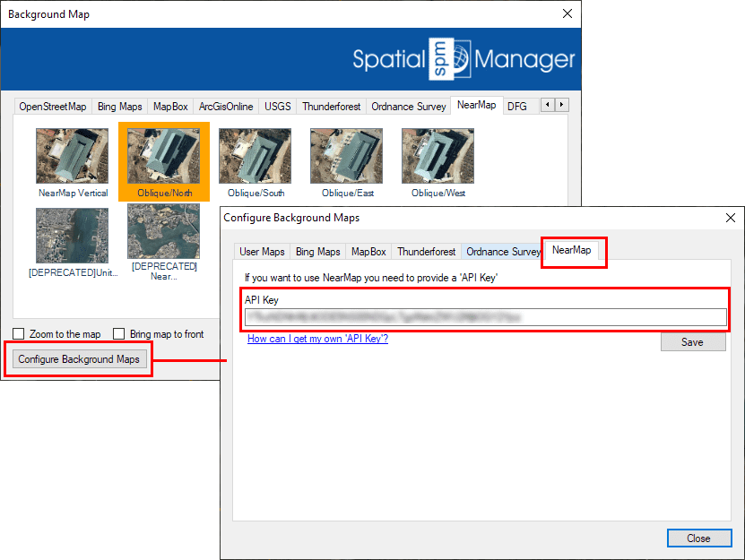Click Close in Configure Background Maps dialog
The image size is (745, 560).
699,538
